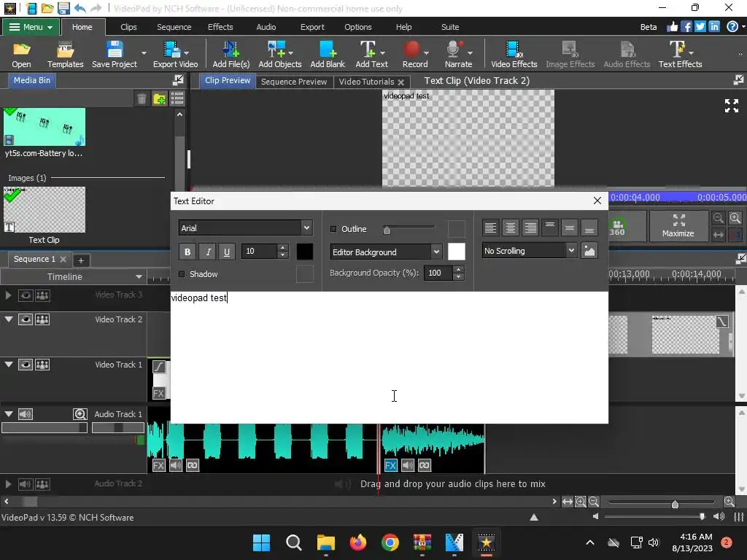Close the Video Tutorials tab
This screenshot has width=747, height=560.
(x=401, y=82)
